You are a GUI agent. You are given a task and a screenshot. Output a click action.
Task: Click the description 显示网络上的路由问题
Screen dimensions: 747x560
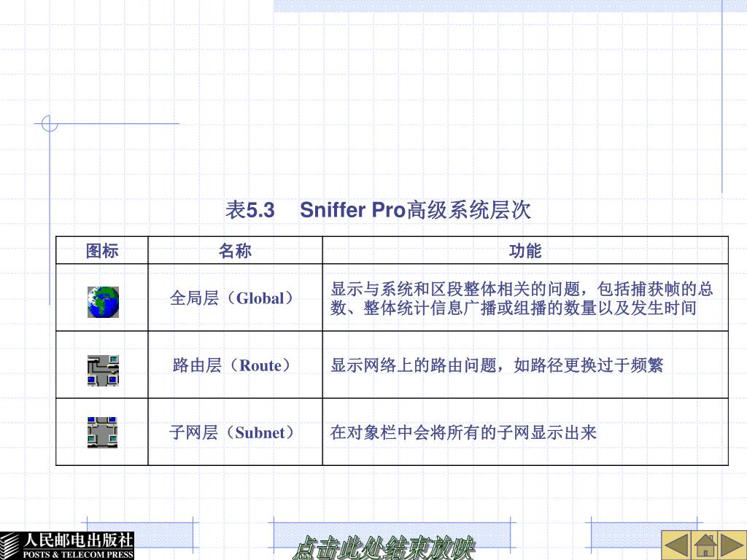[496, 365]
